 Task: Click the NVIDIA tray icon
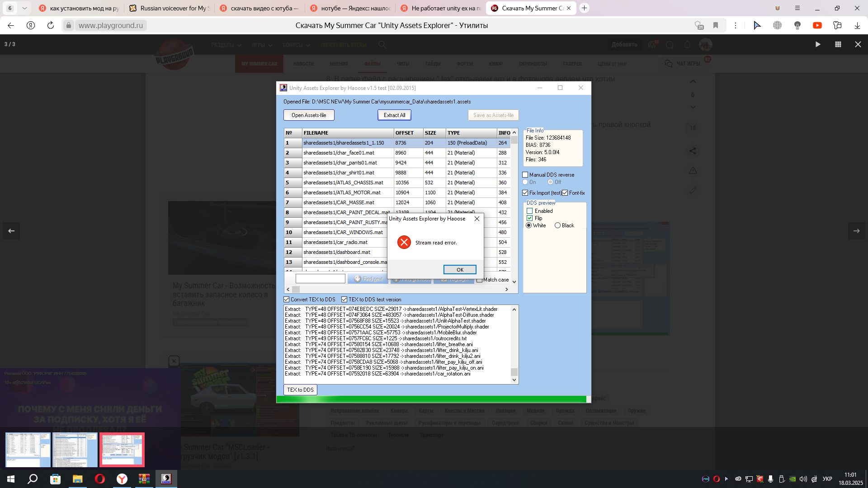[793, 479]
